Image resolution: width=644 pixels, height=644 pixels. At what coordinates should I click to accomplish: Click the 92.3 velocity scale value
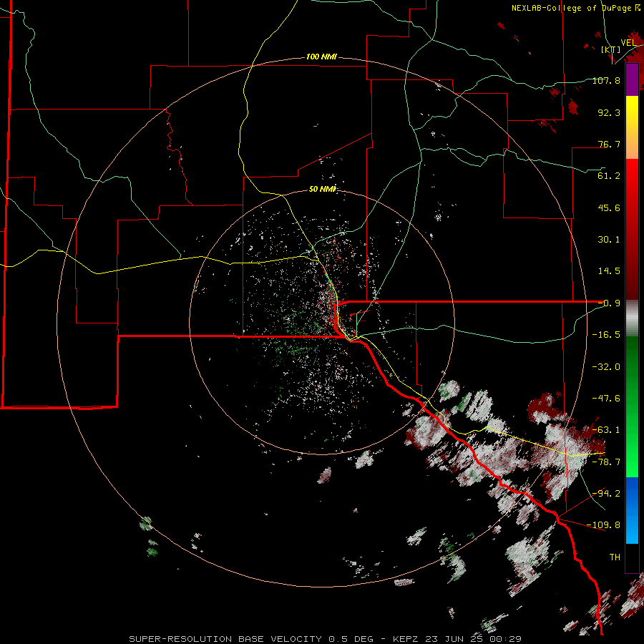(609, 112)
